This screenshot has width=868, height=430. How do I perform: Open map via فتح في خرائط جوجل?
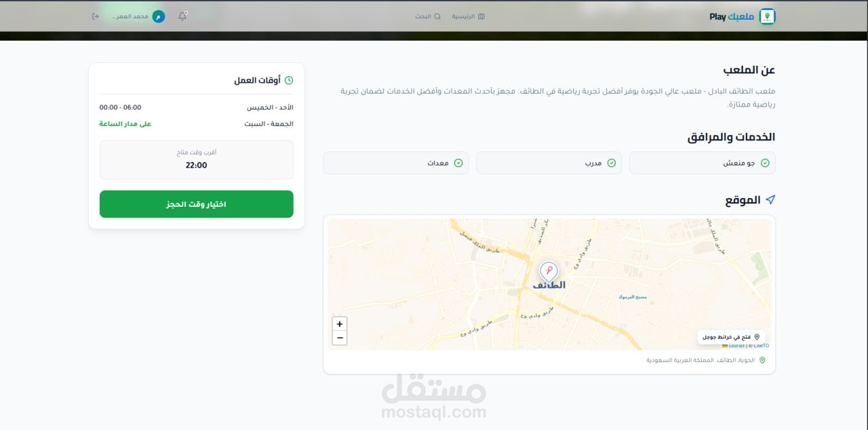[731, 336]
